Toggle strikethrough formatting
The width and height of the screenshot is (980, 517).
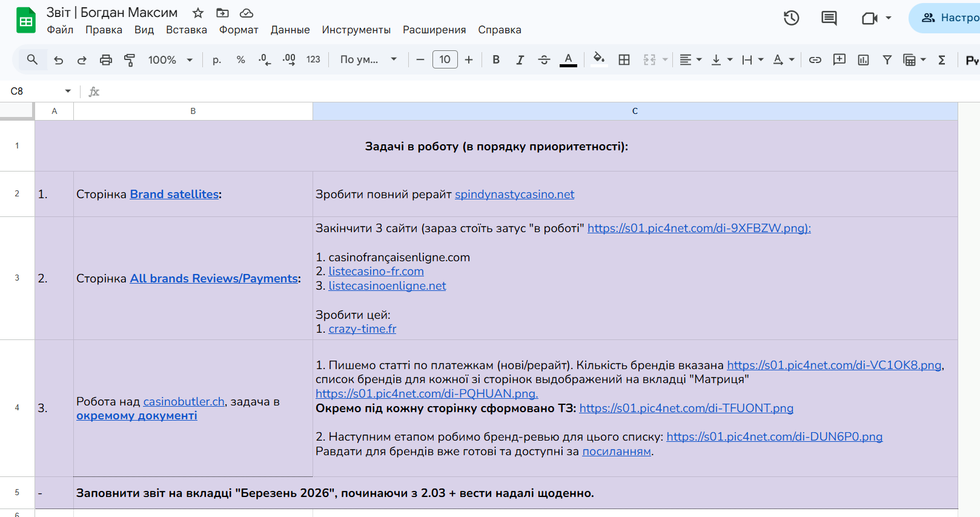tap(544, 60)
